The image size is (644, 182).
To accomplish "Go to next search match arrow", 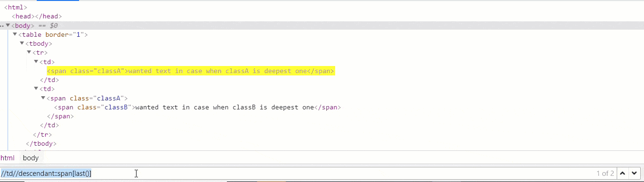I will pyautogui.click(x=634, y=174).
